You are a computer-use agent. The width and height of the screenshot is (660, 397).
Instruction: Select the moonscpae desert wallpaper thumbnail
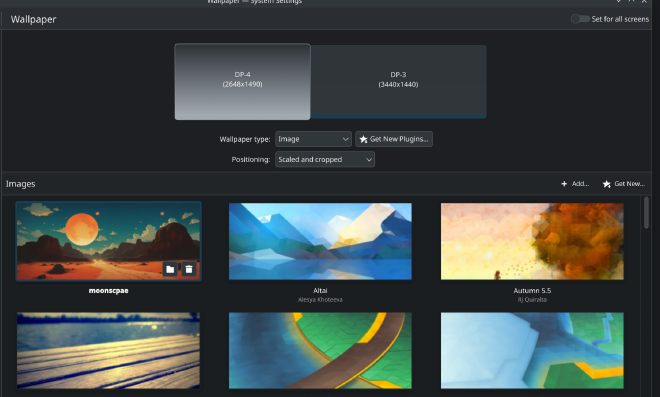[x=109, y=241]
